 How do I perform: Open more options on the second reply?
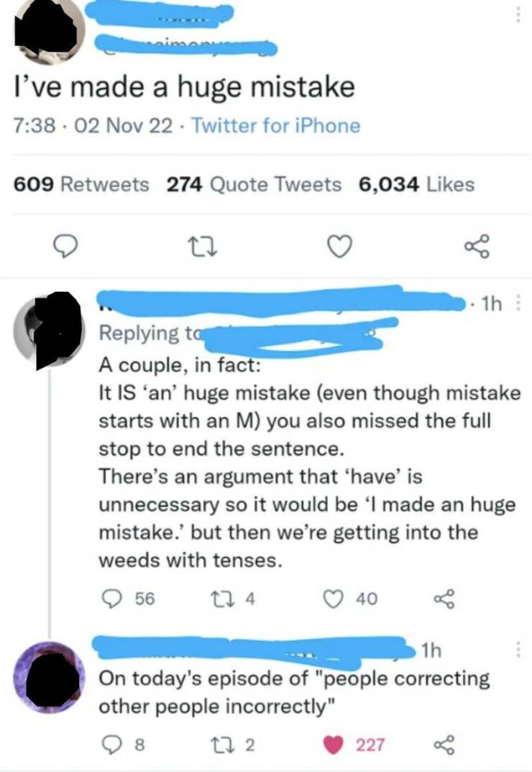click(518, 652)
